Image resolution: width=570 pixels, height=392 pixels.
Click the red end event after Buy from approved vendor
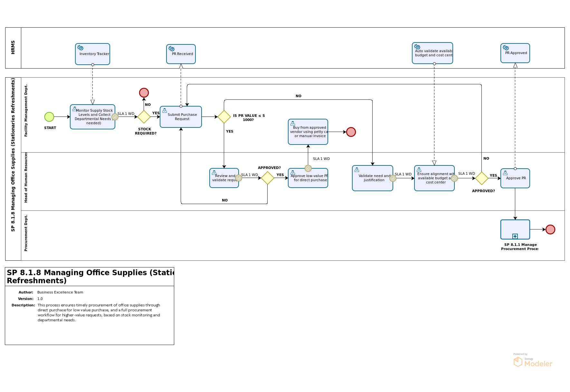(351, 132)
